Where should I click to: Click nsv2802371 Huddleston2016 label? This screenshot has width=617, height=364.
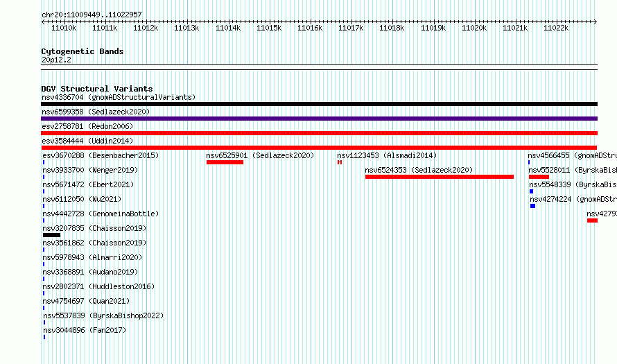(x=98, y=286)
